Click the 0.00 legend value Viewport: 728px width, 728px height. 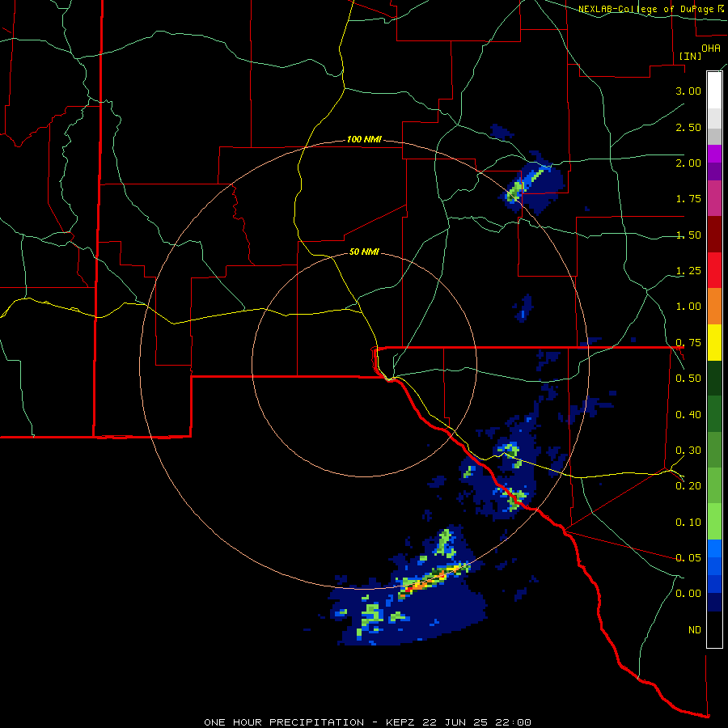click(x=688, y=594)
